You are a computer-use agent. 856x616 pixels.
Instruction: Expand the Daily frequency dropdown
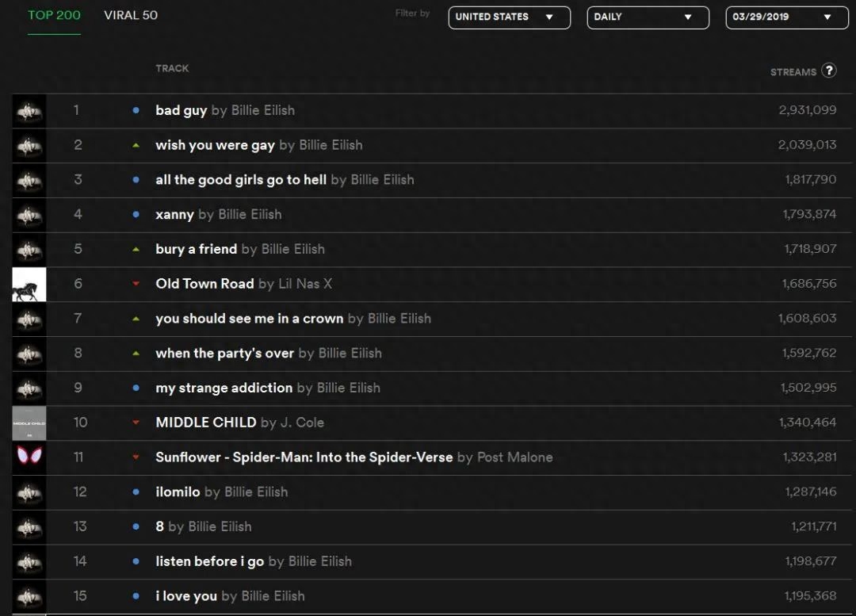point(648,17)
